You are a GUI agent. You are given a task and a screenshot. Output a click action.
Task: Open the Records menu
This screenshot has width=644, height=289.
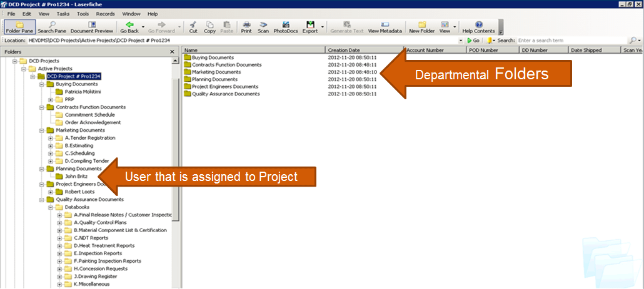(x=105, y=13)
